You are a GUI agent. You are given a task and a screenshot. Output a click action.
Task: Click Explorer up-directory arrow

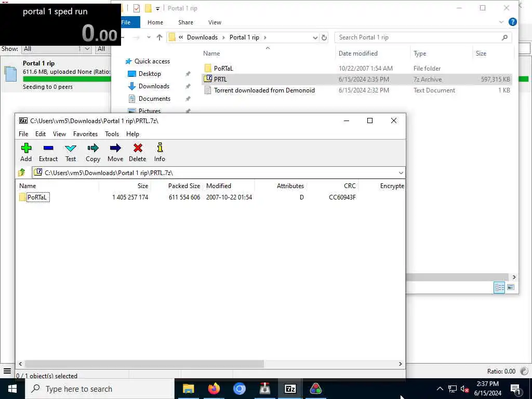coord(159,37)
